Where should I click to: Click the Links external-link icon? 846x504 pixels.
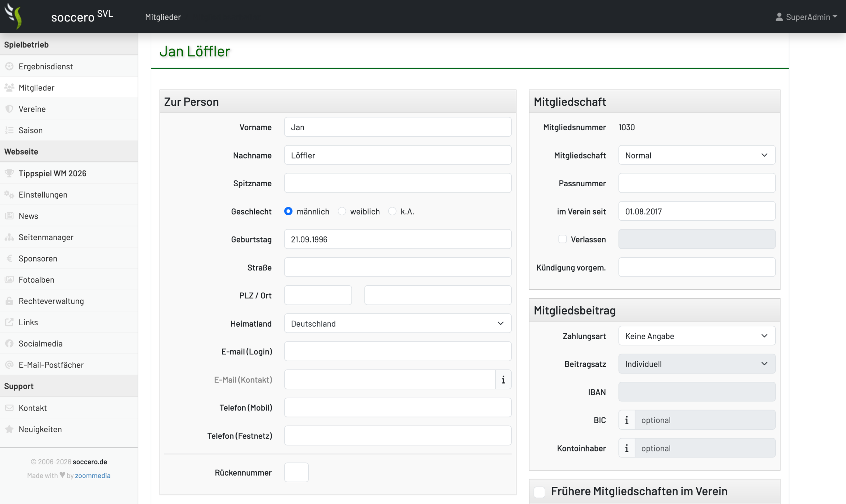point(9,322)
